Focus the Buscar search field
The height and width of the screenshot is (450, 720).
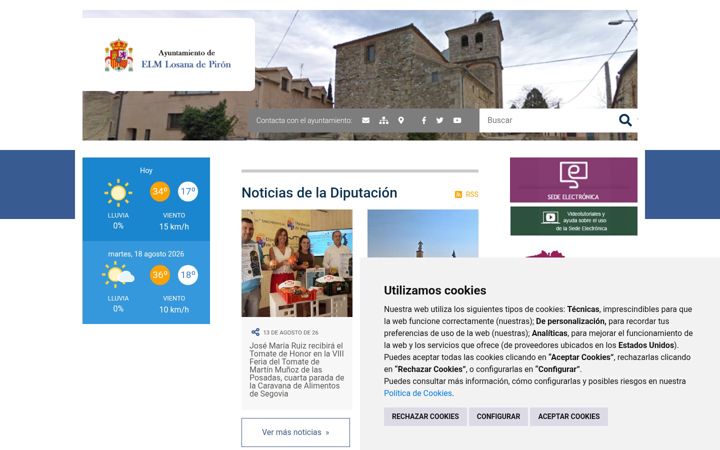549,120
